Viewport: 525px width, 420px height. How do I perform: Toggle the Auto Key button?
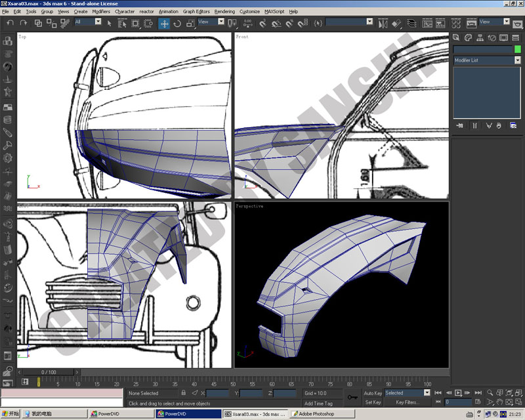coord(373,393)
